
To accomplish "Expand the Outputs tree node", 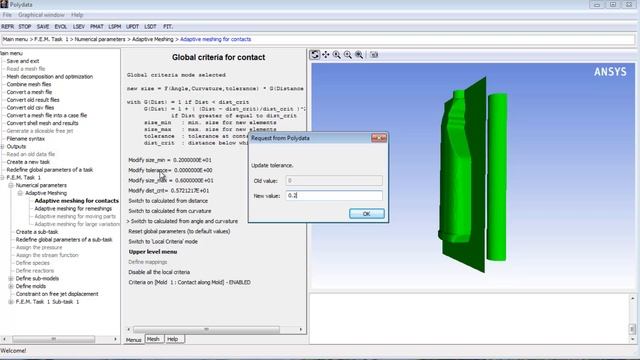I will click(2, 147).
